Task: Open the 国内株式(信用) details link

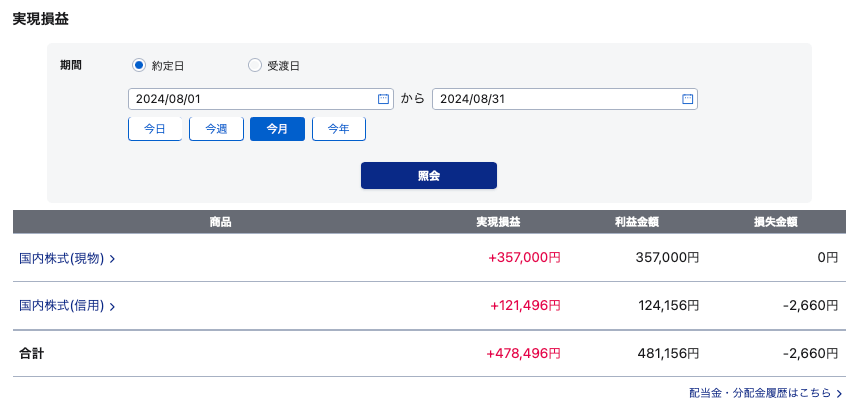Action: click(61, 306)
